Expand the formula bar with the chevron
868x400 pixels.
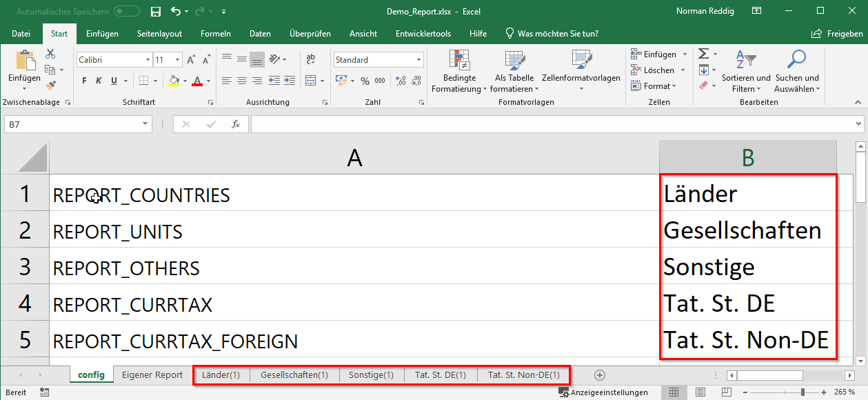[x=858, y=124]
